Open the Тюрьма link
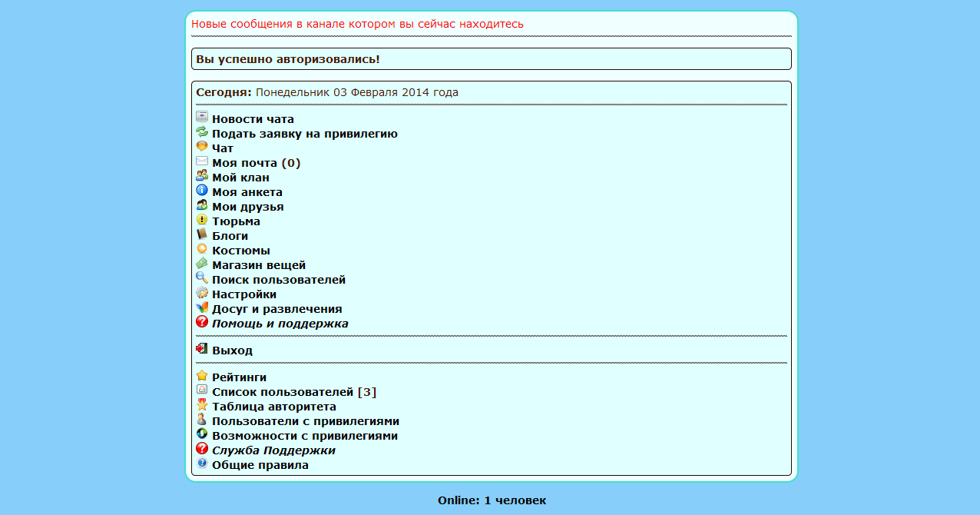This screenshot has width=980, height=515. [236, 221]
